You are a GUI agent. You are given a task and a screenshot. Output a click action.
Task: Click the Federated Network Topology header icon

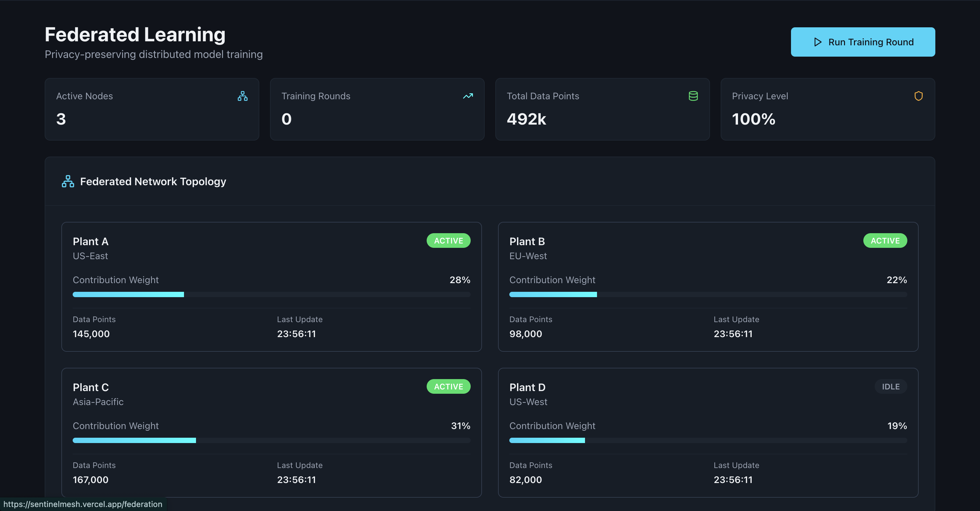point(68,181)
